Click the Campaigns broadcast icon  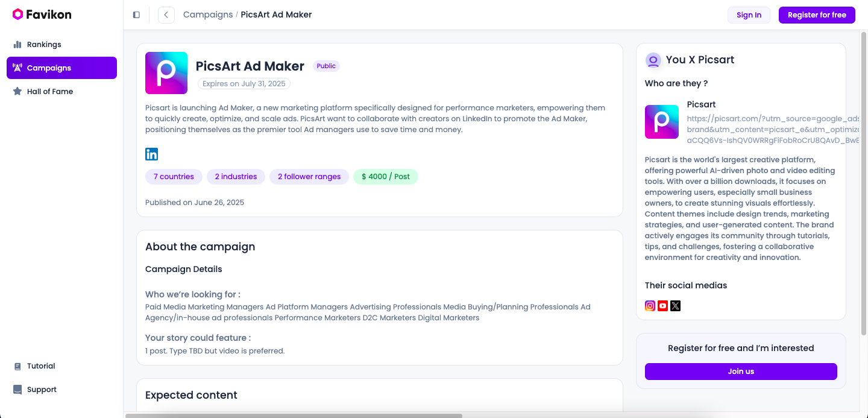pyautogui.click(x=17, y=68)
